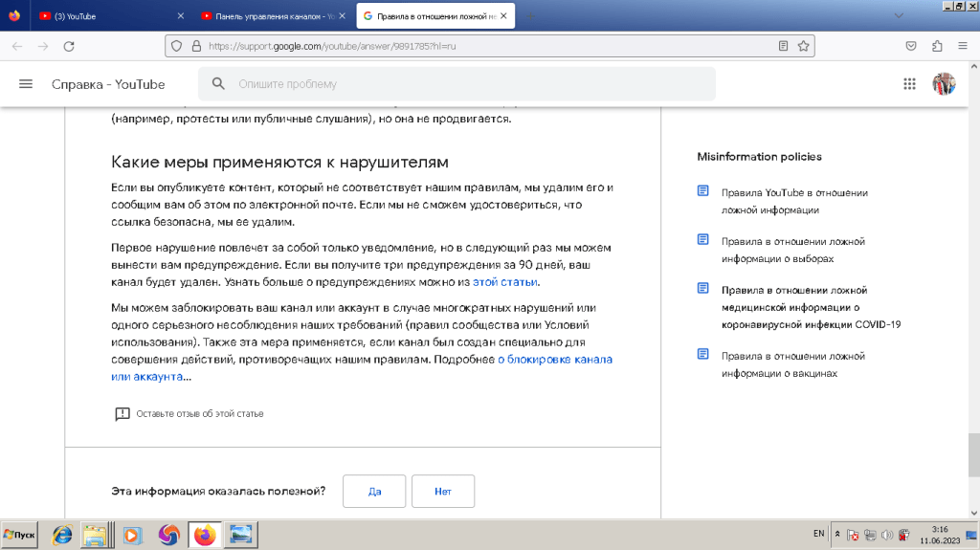Close the (3) YouTube tab
This screenshot has width=980, height=550.
(182, 16)
